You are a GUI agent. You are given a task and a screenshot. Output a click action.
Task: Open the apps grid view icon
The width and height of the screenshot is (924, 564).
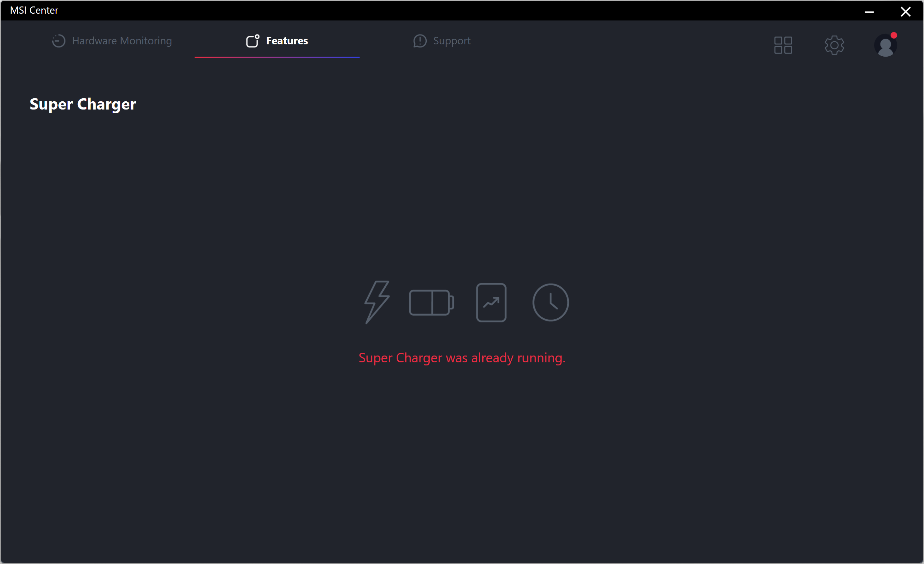click(x=783, y=45)
